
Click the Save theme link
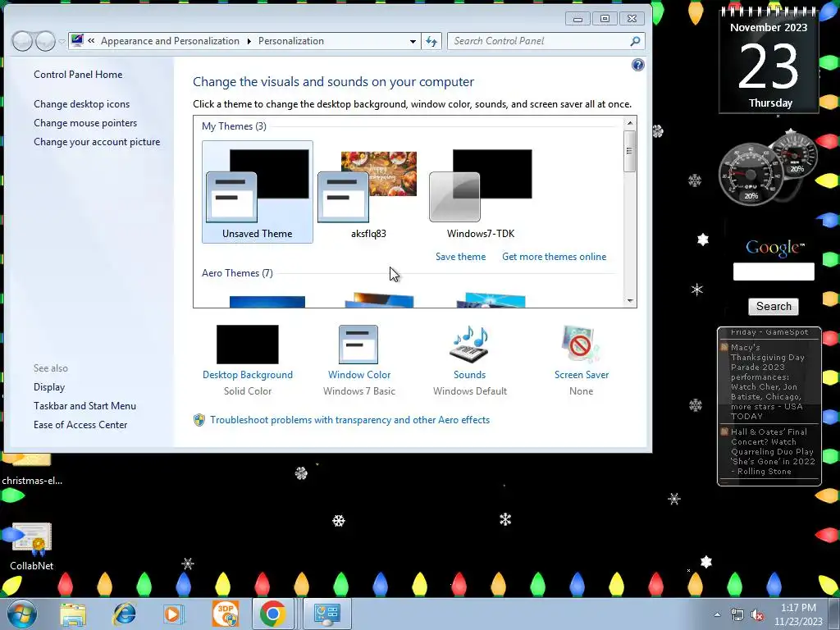[x=461, y=257]
